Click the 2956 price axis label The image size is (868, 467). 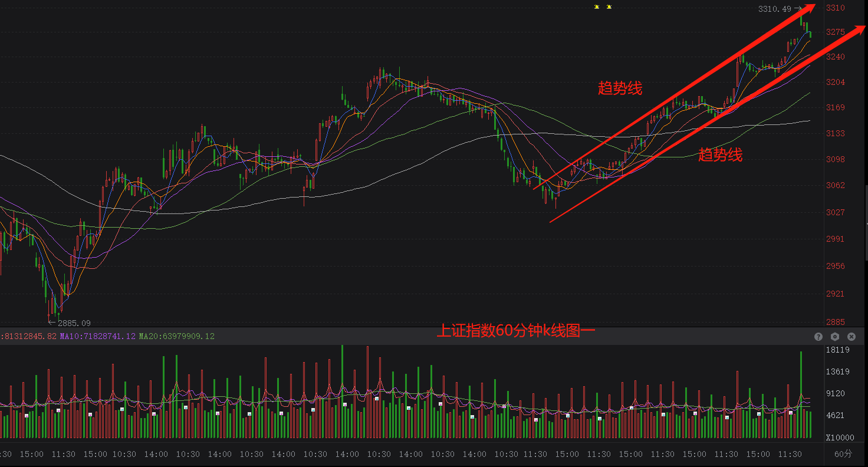[x=836, y=267]
